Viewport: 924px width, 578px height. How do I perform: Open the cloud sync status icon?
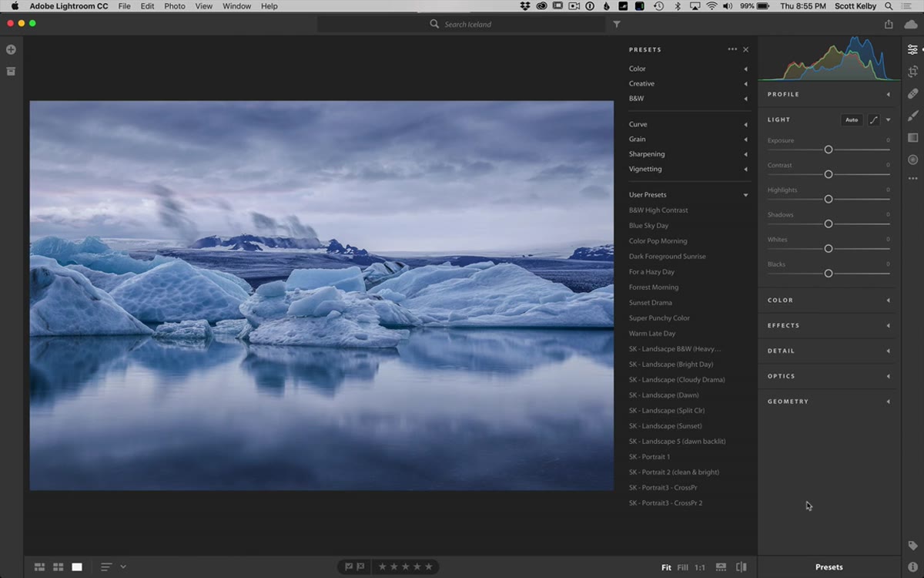[911, 24]
